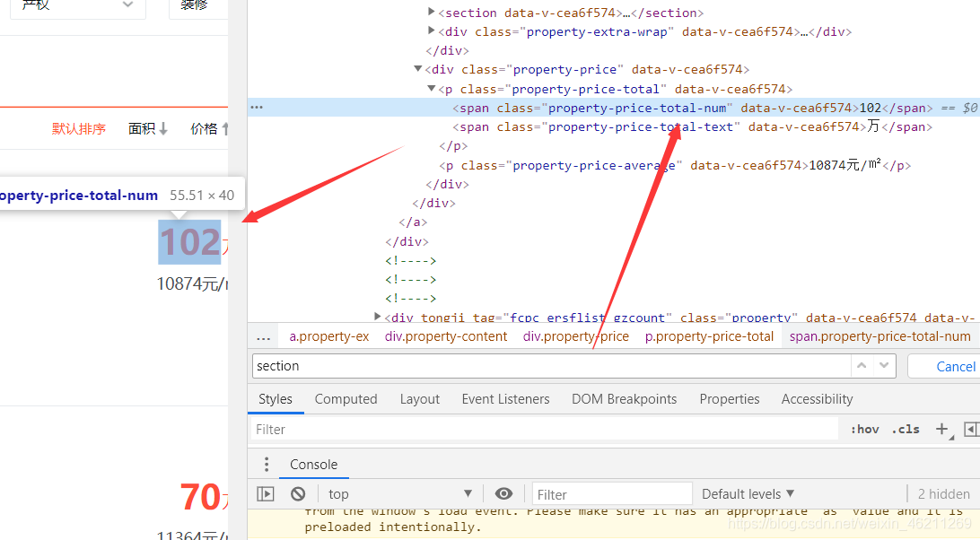Click the '2 hidden' messages indicator
Screen dimensions: 980x540
point(944,494)
